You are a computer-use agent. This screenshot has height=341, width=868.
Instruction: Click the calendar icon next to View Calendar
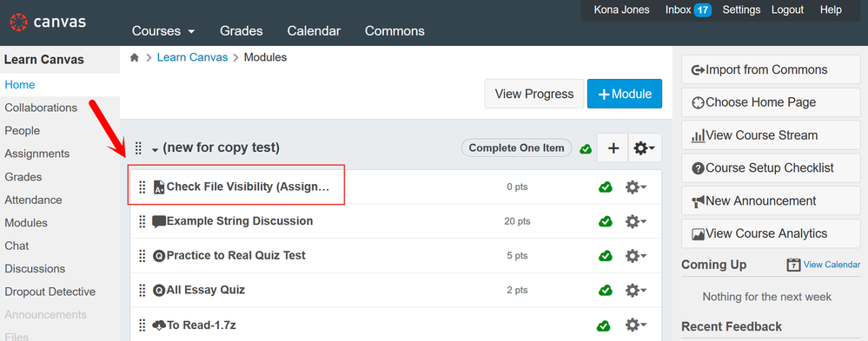(x=793, y=265)
